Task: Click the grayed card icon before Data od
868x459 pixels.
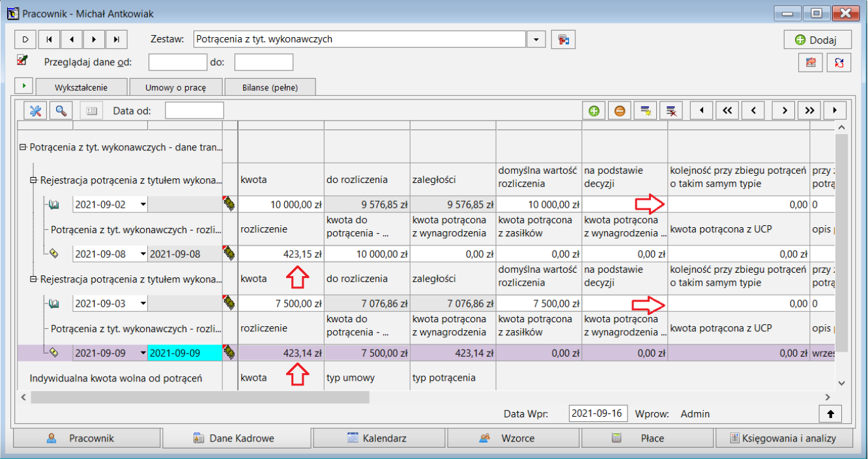Action: click(x=91, y=111)
